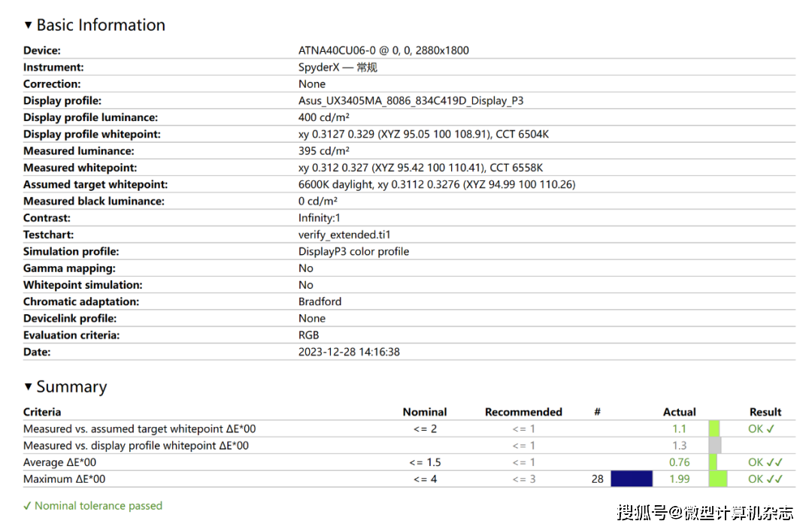Click the dark blue patch 28 swatch
This screenshot has width=812, height=530.
[x=631, y=479]
